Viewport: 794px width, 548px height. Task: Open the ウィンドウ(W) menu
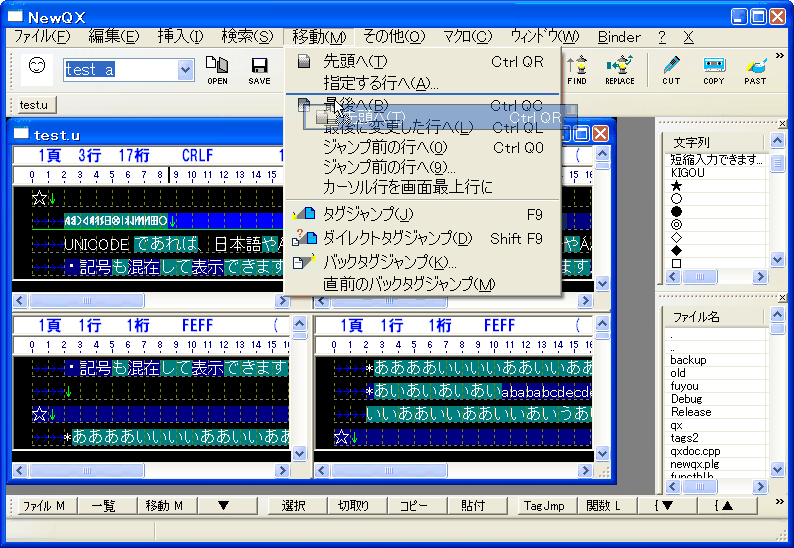tap(544, 36)
